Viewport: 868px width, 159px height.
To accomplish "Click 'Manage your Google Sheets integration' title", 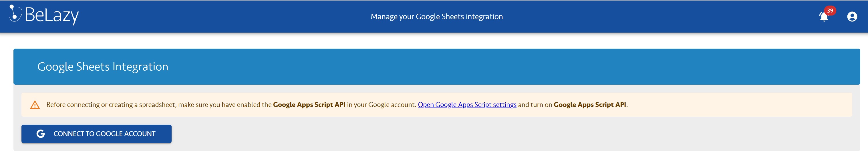I will (437, 17).
